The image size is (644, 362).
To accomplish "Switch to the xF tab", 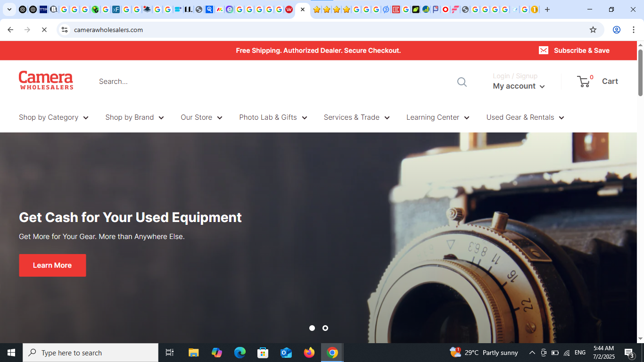I will (x=116, y=9).
